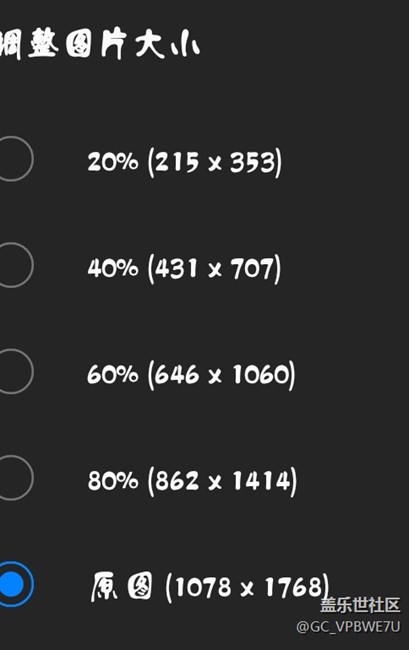Click the (1078 x 1768) dimensions text
This screenshot has height=650, width=409.
pos(247,587)
